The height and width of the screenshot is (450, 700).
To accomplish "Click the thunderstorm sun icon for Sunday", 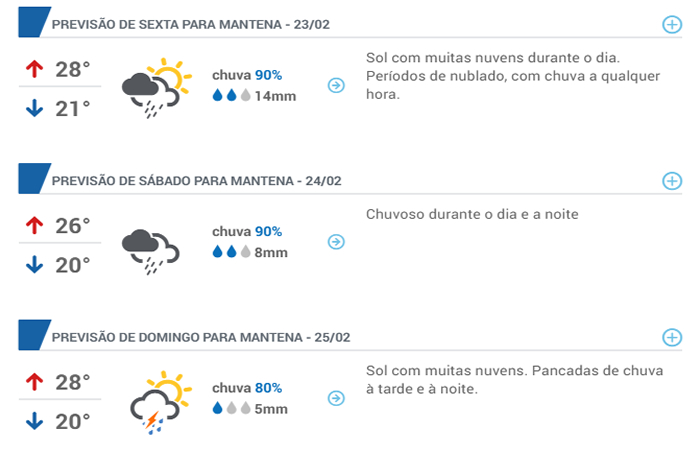I will tap(160, 402).
